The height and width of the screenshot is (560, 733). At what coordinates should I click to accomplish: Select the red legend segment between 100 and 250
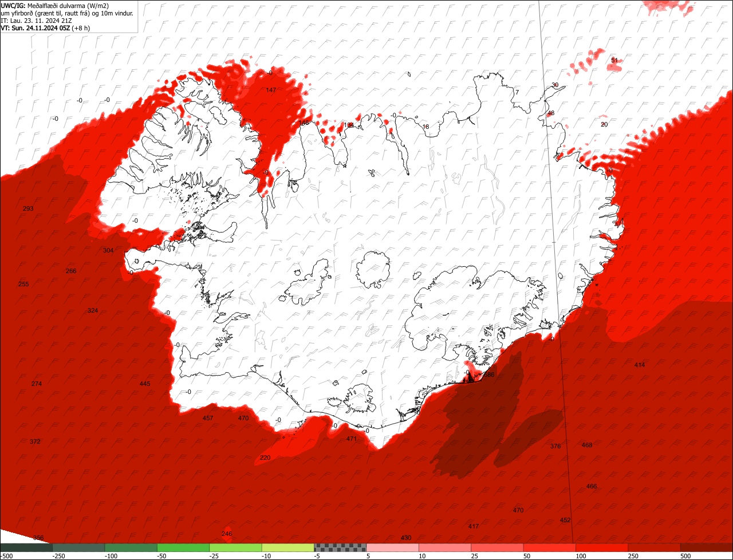(x=602, y=547)
